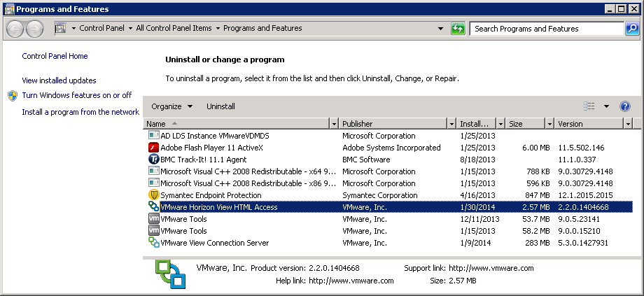Click the Search Programs and Features field
The image size is (644, 296).
pyautogui.click(x=546, y=29)
